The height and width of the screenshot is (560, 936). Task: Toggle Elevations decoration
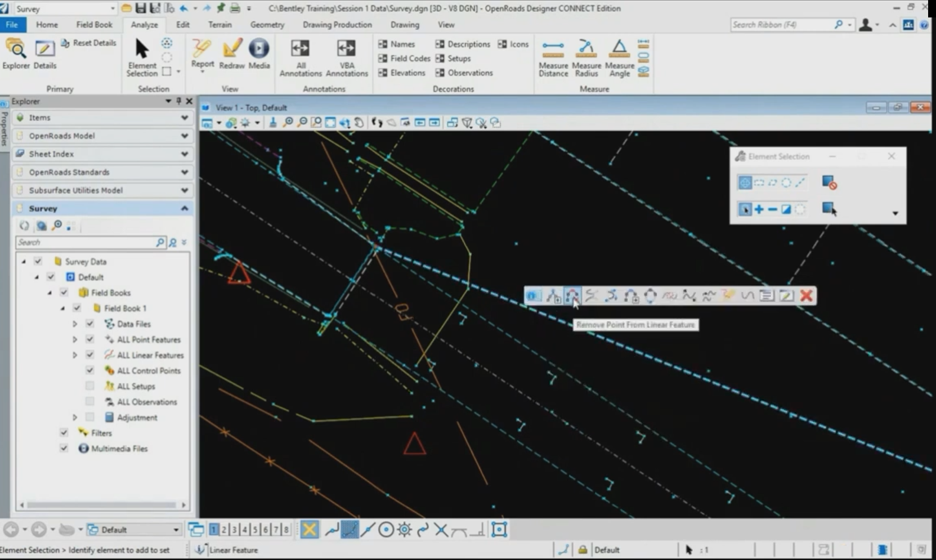[402, 73]
